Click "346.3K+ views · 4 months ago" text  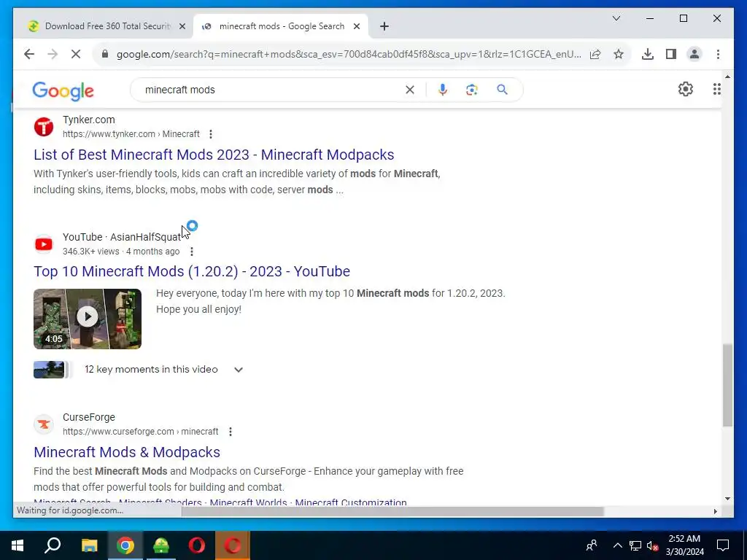[x=121, y=252]
